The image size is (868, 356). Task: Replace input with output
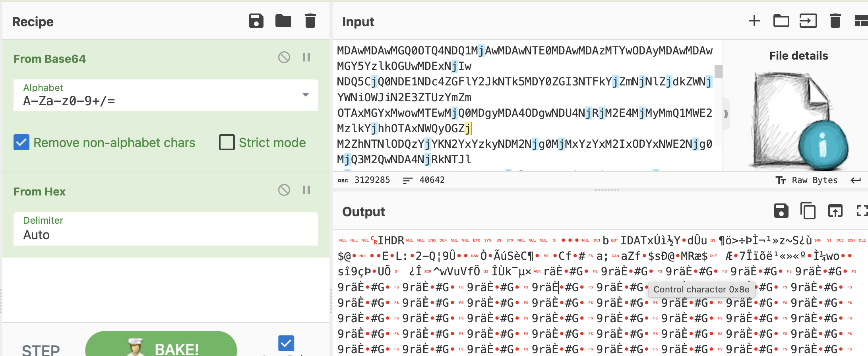[835, 211]
